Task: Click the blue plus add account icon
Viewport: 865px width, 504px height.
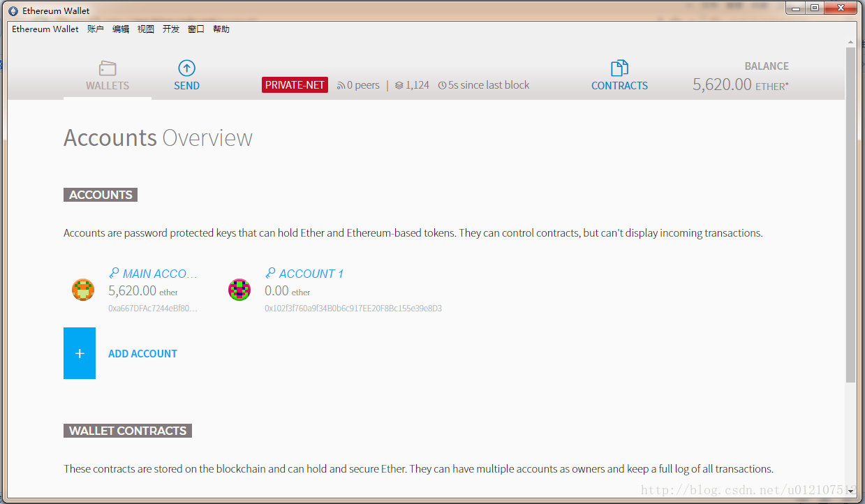Action: 80,353
